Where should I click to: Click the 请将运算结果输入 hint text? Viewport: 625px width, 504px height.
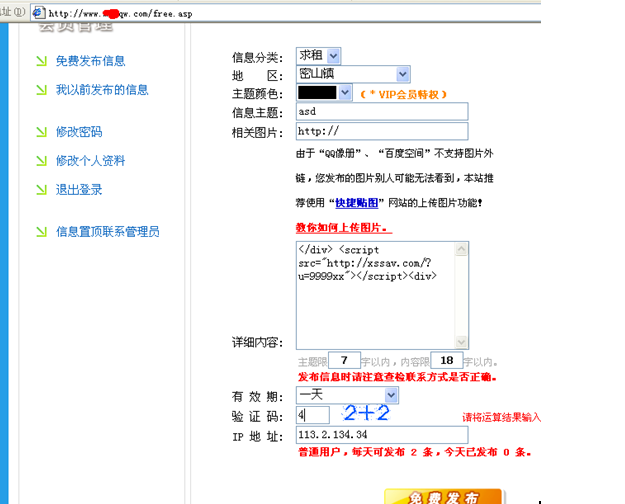tap(501, 417)
